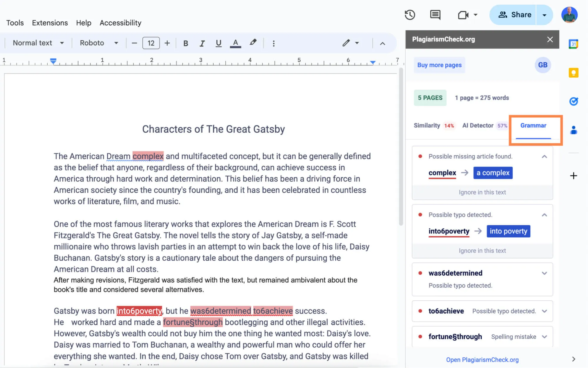The height and width of the screenshot is (368, 588).
Task: Open PlagiarismCheck.org from the panel footer
Action: click(x=482, y=359)
